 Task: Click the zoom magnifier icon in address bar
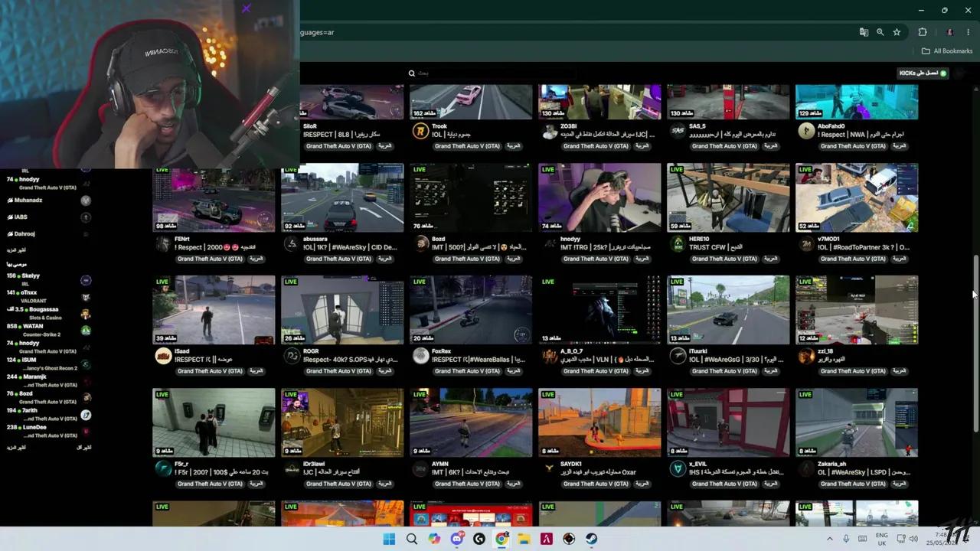pyautogui.click(x=880, y=32)
